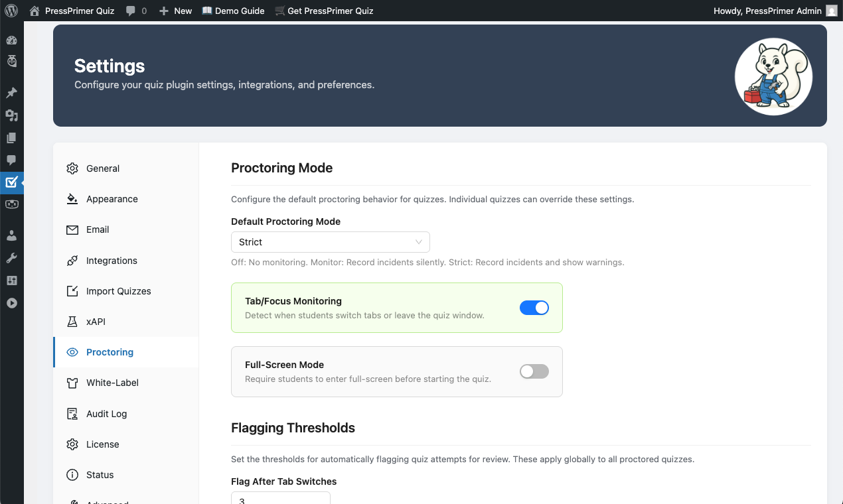Expand the Default Proctoring Mode dropdown
843x504 pixels.
click(331, 242)
